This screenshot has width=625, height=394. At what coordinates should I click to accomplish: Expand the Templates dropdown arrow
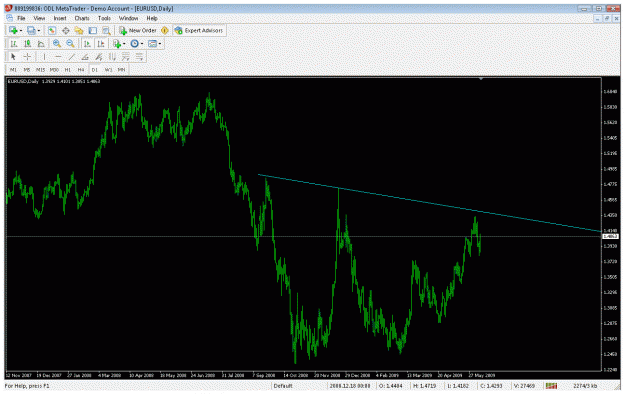pos(160,44)
